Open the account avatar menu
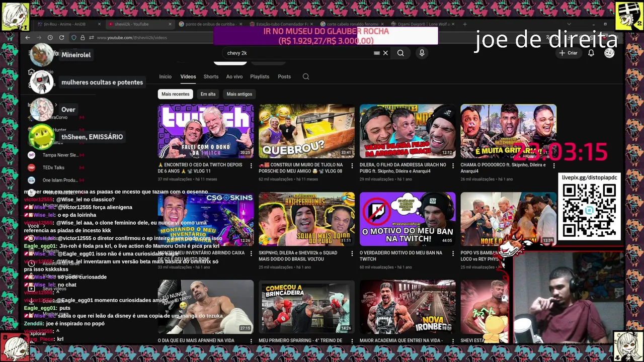This screenshot has width=644, height=362. [x=609, y=53]
